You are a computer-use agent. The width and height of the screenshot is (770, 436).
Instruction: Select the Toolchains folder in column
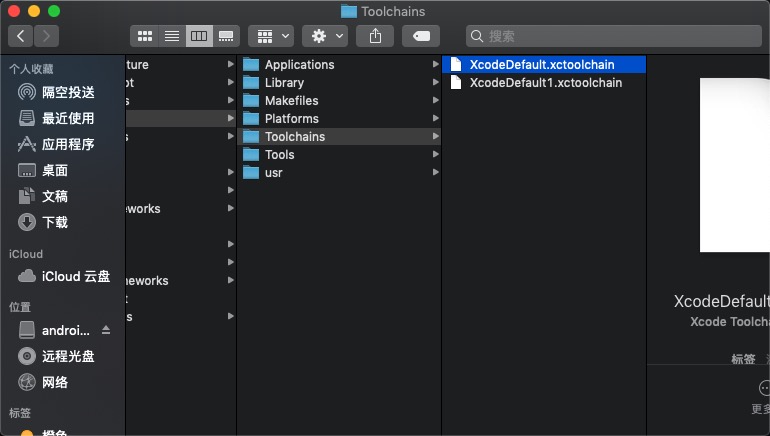click(339, 136)
